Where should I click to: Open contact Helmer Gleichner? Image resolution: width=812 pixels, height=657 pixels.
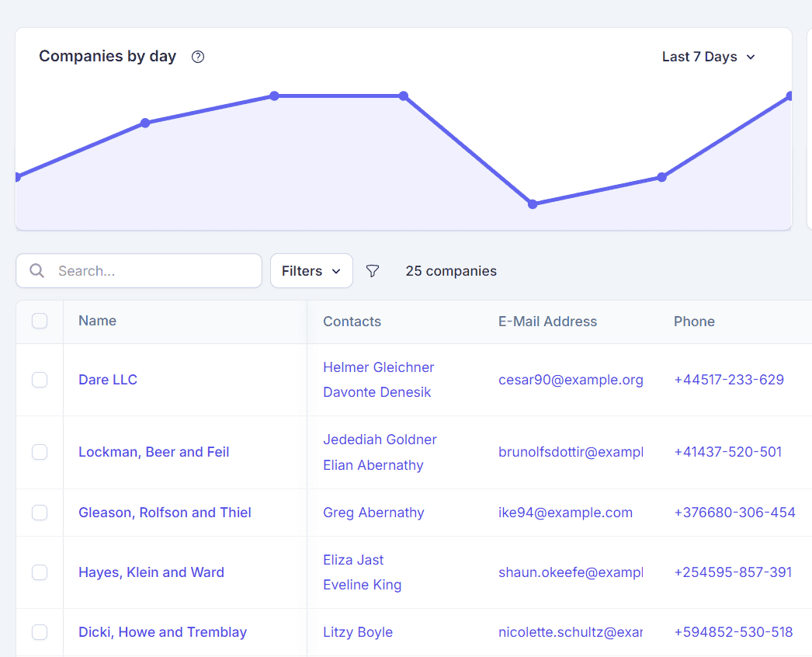click(x=378, y=367)
